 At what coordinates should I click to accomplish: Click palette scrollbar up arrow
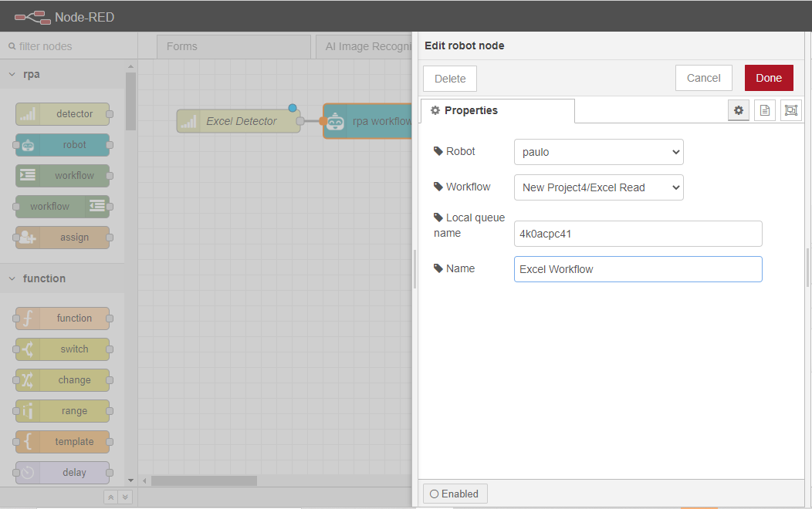tap(130, 67)
